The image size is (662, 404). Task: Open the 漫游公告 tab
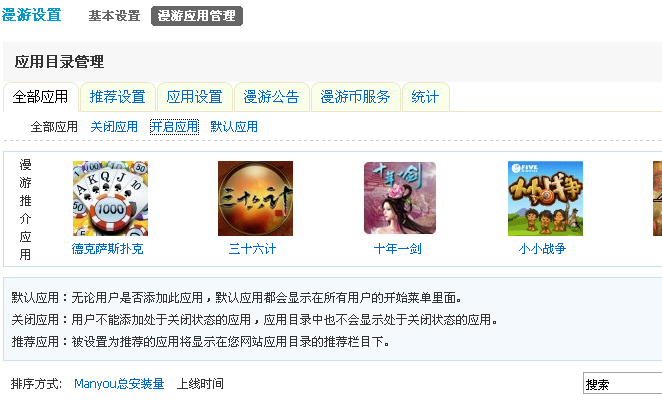tap(271, 97)
